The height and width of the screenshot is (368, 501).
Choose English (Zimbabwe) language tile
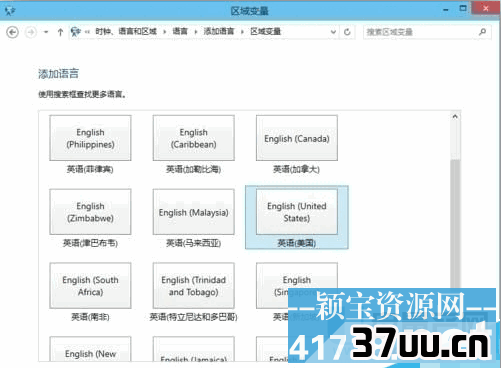(x=90, y=212)
